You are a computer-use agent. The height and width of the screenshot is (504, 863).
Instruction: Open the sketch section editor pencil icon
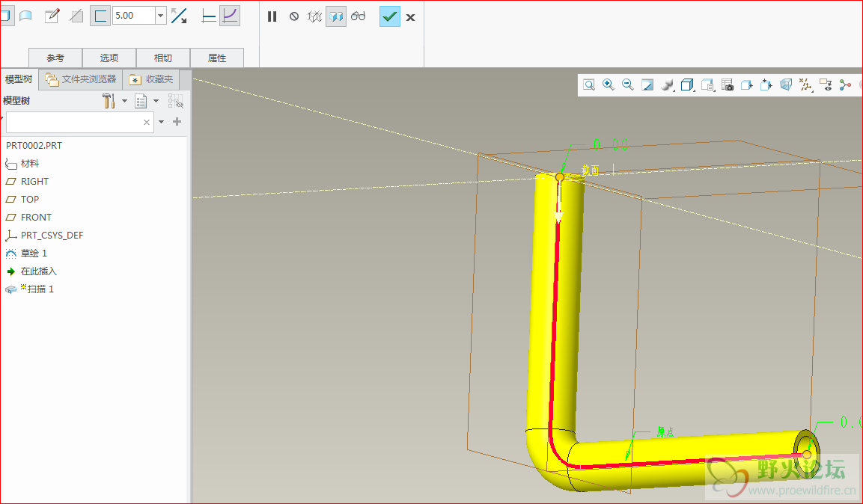click(x=52, y=16)
